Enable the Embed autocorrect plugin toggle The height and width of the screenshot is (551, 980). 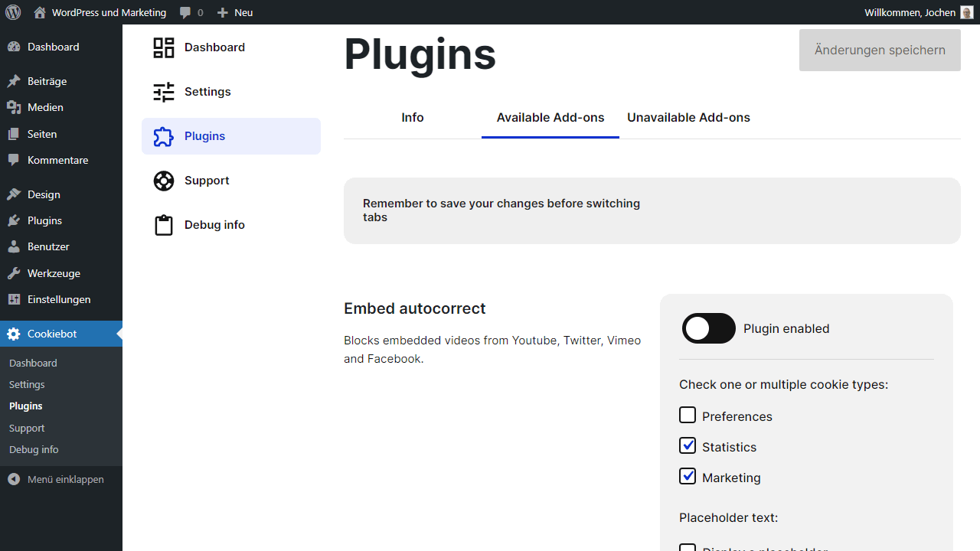[x=708, y=328]
